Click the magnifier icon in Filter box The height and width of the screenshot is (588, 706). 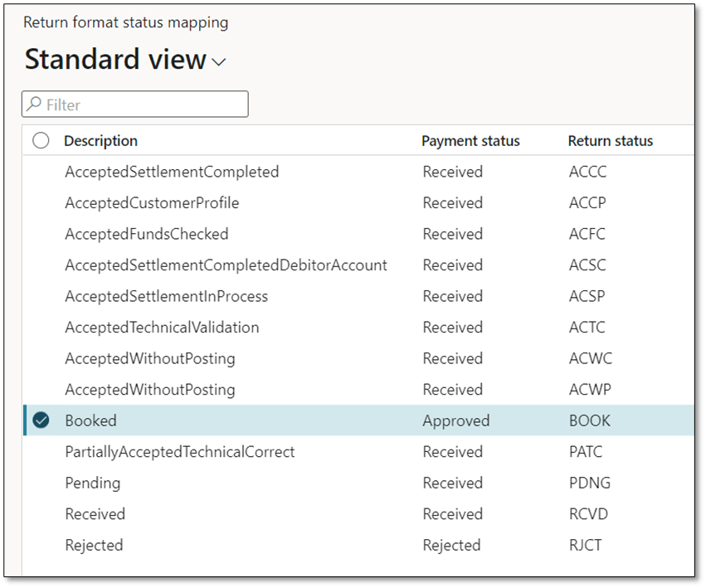point(35,104)
